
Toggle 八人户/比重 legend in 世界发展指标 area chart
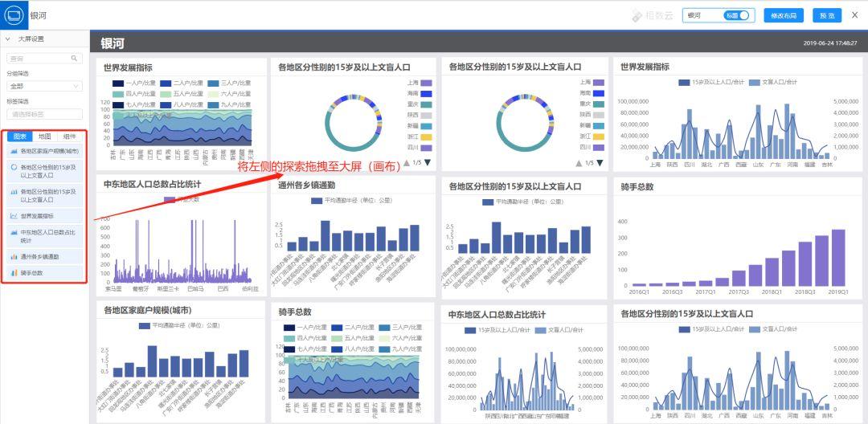point(182,104)
